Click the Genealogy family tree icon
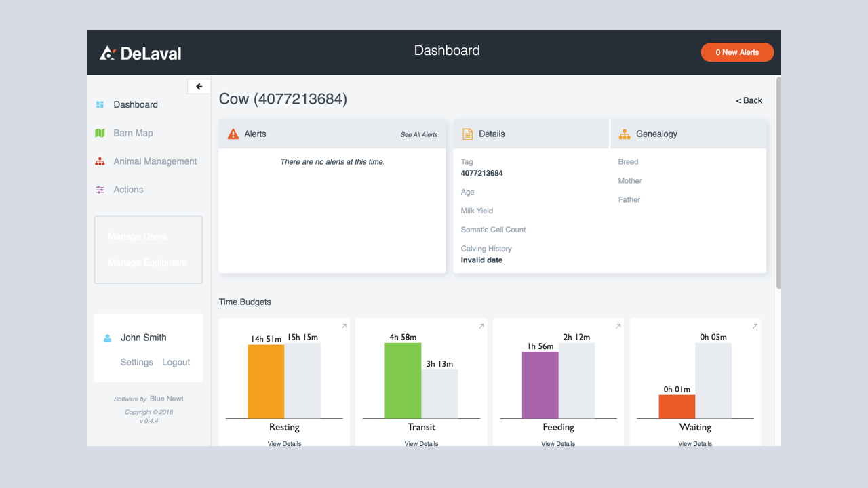 click(625, 134)
